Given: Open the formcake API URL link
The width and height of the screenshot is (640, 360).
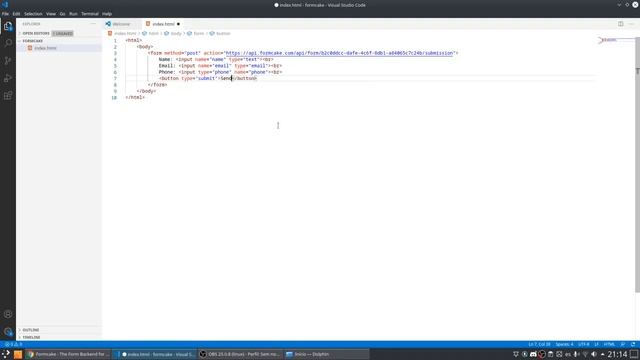Looking at the screenshot, I should click(x=340, y=53).
